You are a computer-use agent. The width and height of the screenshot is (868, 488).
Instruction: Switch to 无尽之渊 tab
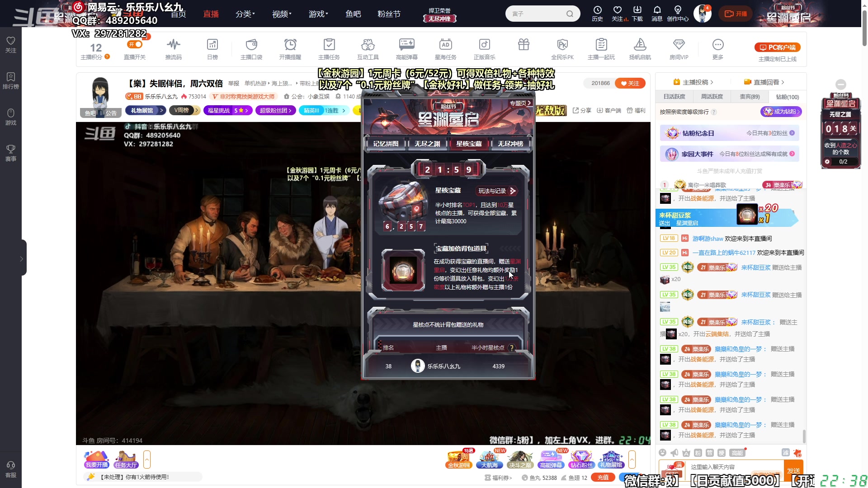[427, 144]
